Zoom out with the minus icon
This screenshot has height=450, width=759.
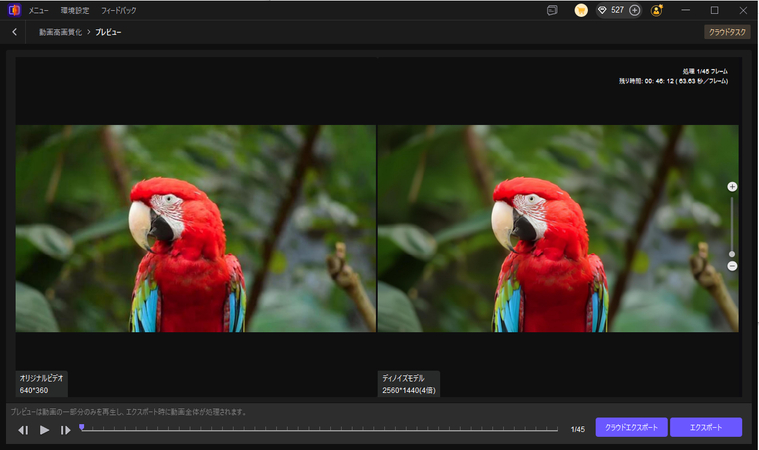pyautogui.click(x=732, y=266)
